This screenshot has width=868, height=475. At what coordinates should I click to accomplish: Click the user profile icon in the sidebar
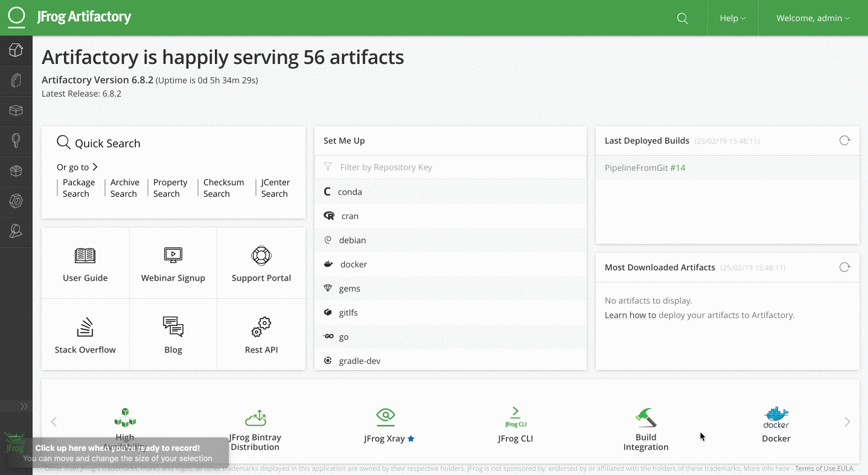click(x=16, y=231)
